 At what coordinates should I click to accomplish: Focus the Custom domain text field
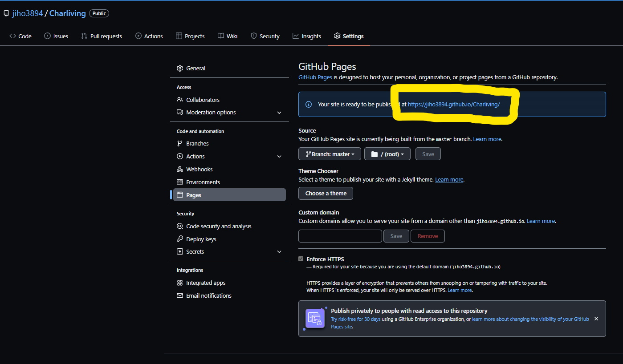click(x=340, y=236)
